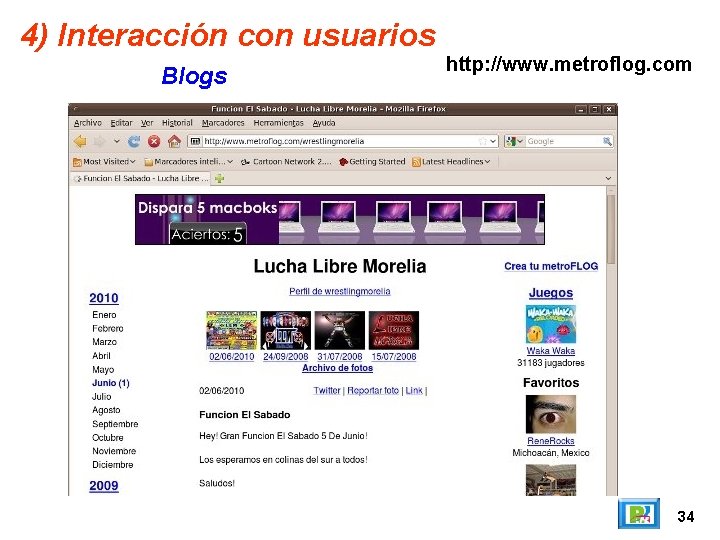The image size is (720, 540).
Task: Select the Funcion El Sabado tab
Action: pyautogui.click(x=140, y=179)
